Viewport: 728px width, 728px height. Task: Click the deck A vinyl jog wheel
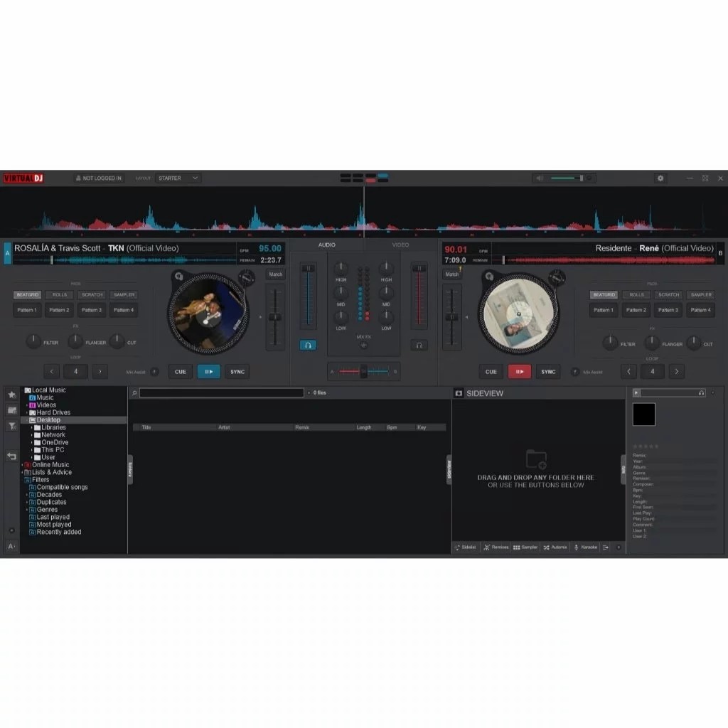[208, 314]
